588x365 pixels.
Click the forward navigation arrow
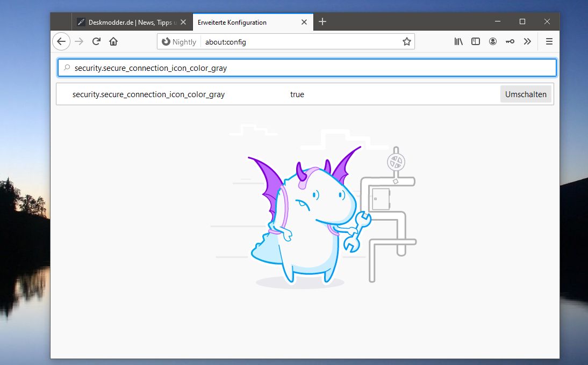click(x=79, y=41)
